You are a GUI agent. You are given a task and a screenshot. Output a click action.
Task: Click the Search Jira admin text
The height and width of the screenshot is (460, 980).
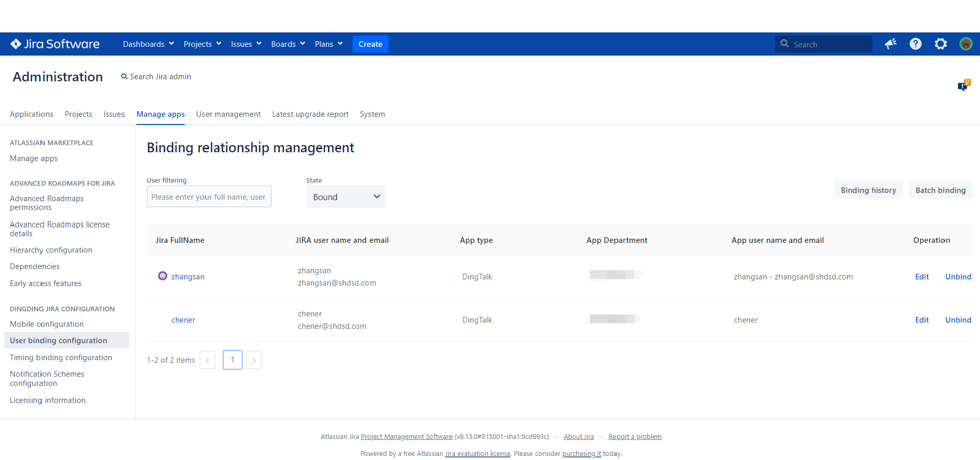coord(160,77)
